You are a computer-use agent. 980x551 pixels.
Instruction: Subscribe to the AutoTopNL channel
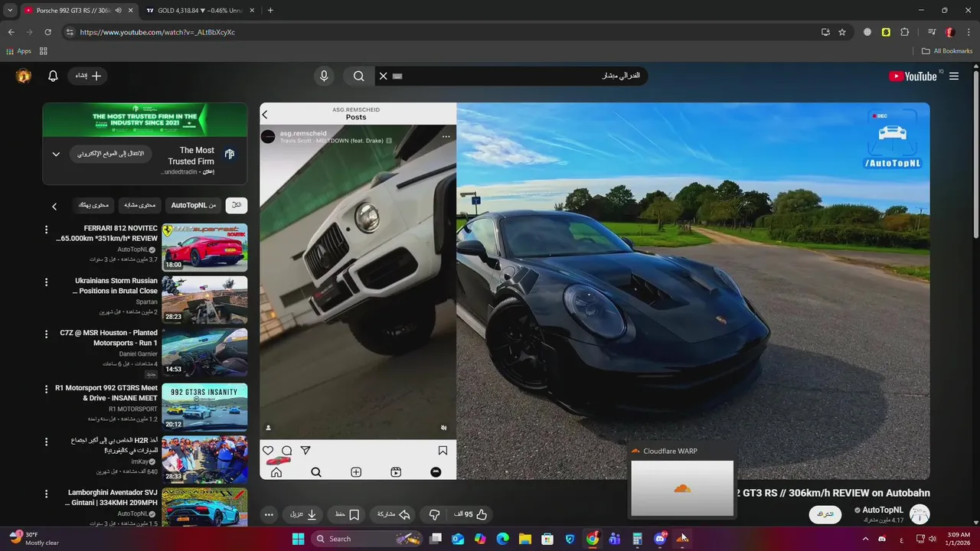[825, 514]
